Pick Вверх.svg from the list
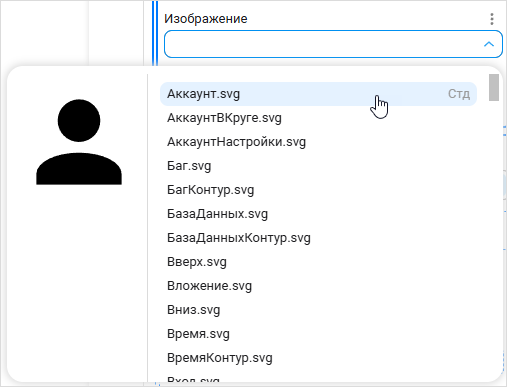 (x=318, y=262)
